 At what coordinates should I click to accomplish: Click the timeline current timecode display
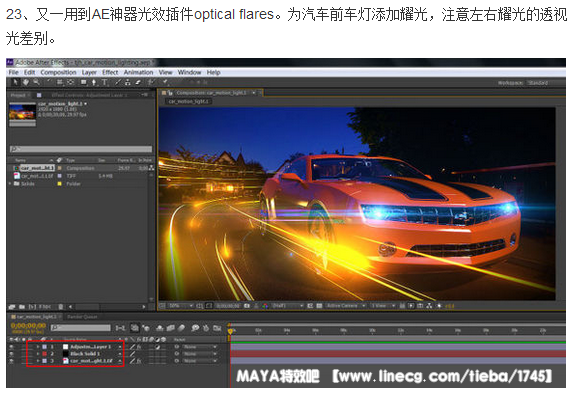(x=28, y=326)
